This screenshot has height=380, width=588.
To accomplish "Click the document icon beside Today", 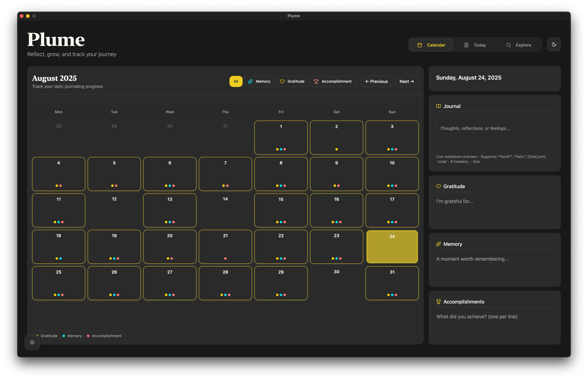I will point(466,45).
